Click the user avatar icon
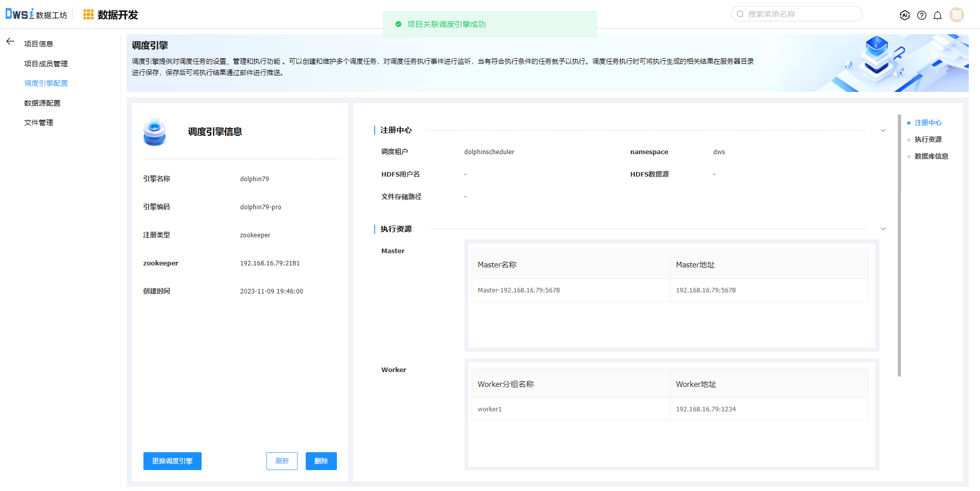This screenshot has height=491, width=980. [x=957, y=15]
